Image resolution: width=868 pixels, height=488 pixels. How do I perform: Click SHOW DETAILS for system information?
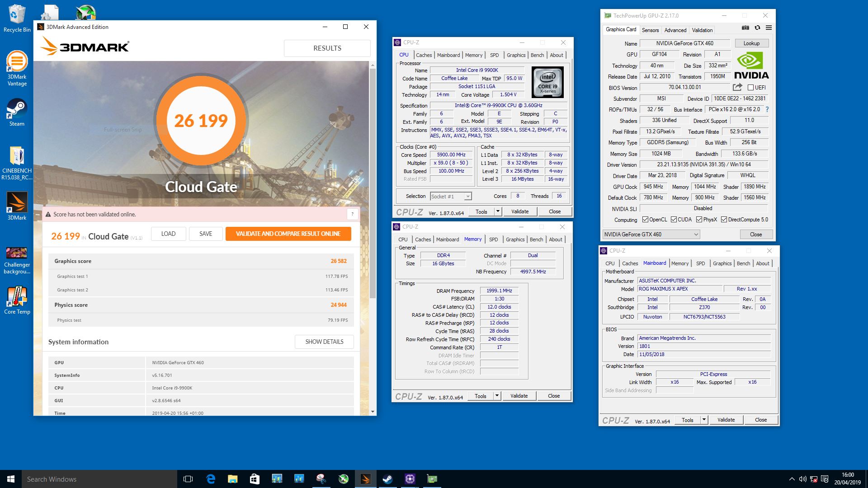pyautogui.click(x=324, y=342)
